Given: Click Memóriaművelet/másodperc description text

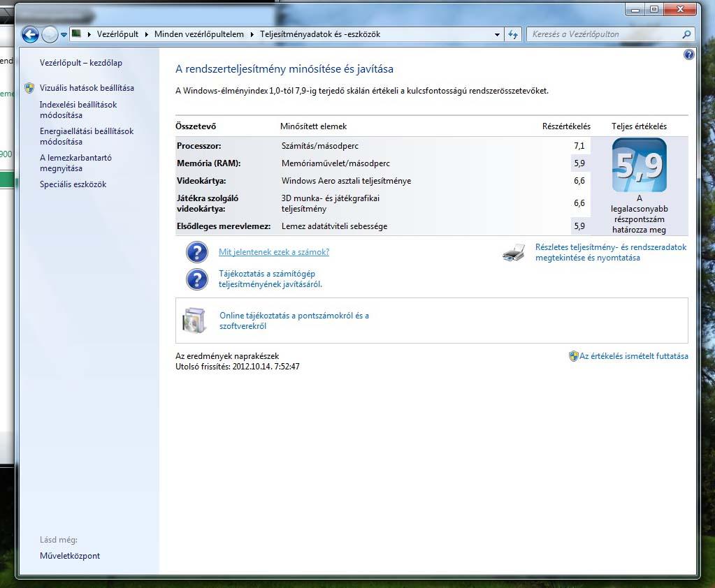Looking at the screenshot, I should click(x=335, y=163).
